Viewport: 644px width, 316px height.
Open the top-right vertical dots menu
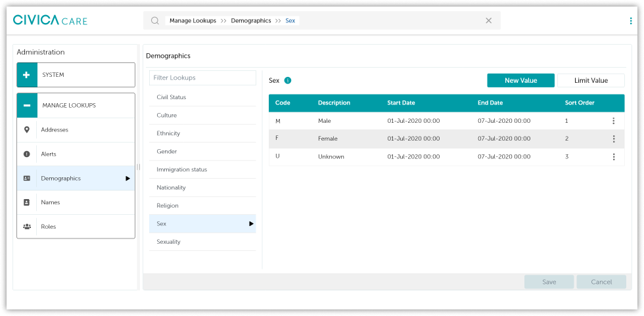[631, 21]
